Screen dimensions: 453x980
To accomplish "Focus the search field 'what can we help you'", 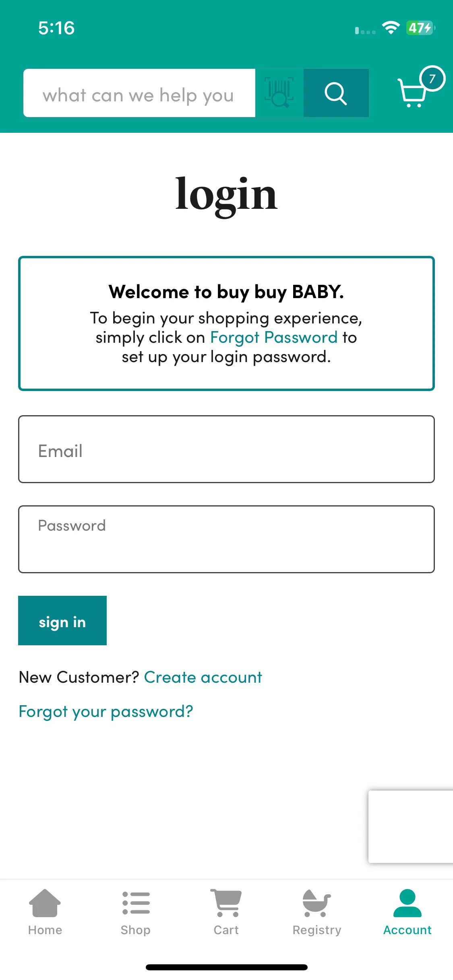I will tap(139, 93).
